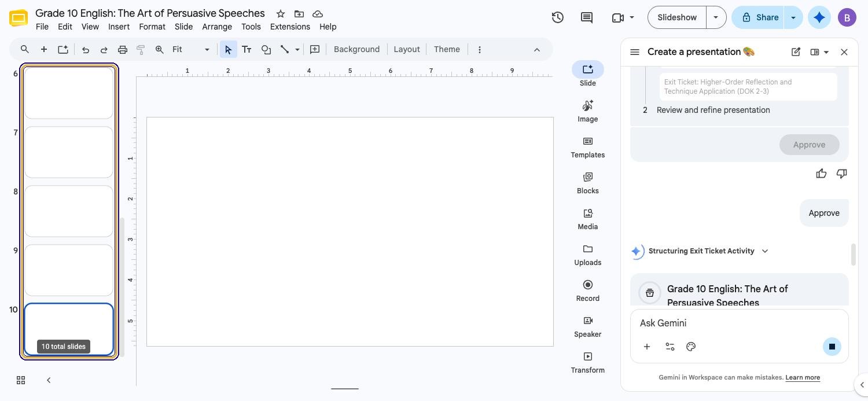Move presentation to folder icon
868x401 pixels.
[299, 13]
